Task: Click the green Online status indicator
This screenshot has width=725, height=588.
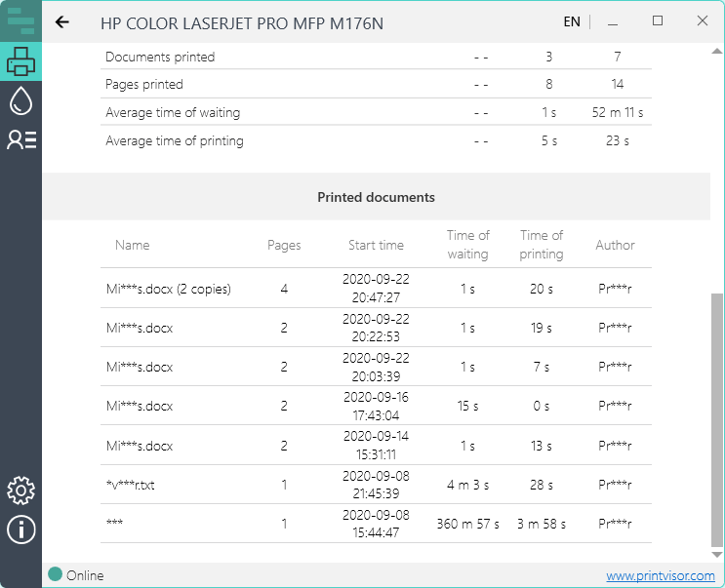Action: pyautogui.click(x=56, y=574)
